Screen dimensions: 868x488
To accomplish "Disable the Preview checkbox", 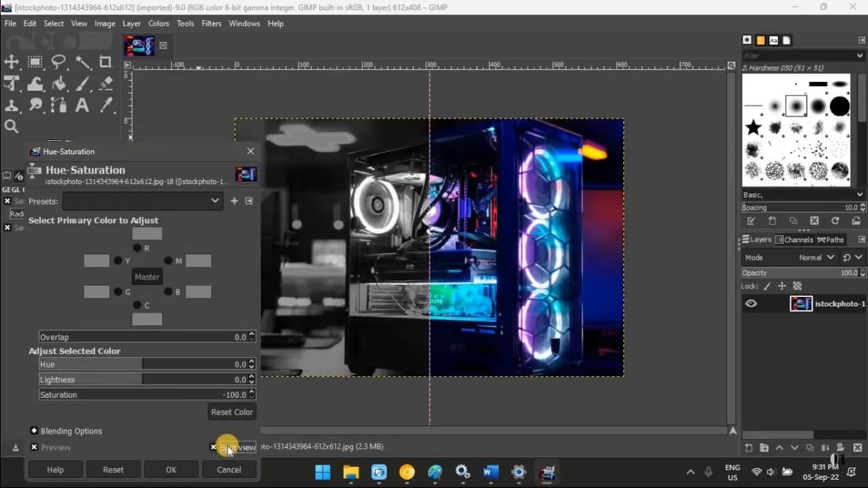I will tap(34, 447).
